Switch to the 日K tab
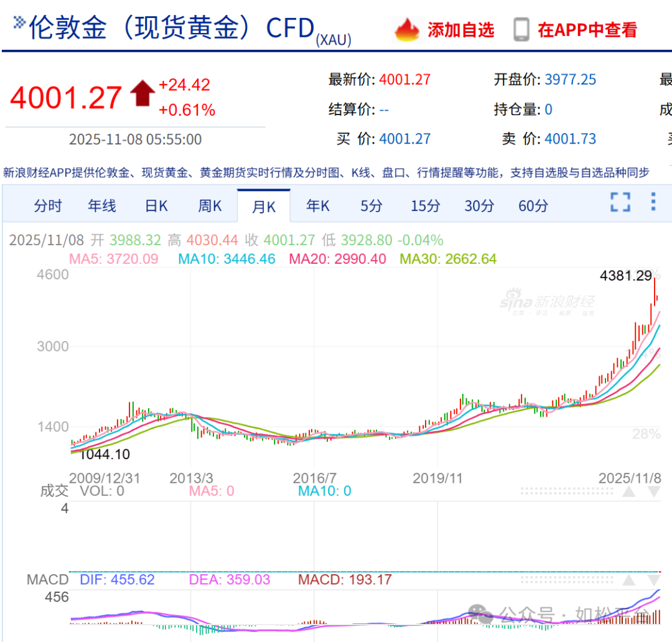 156,205
